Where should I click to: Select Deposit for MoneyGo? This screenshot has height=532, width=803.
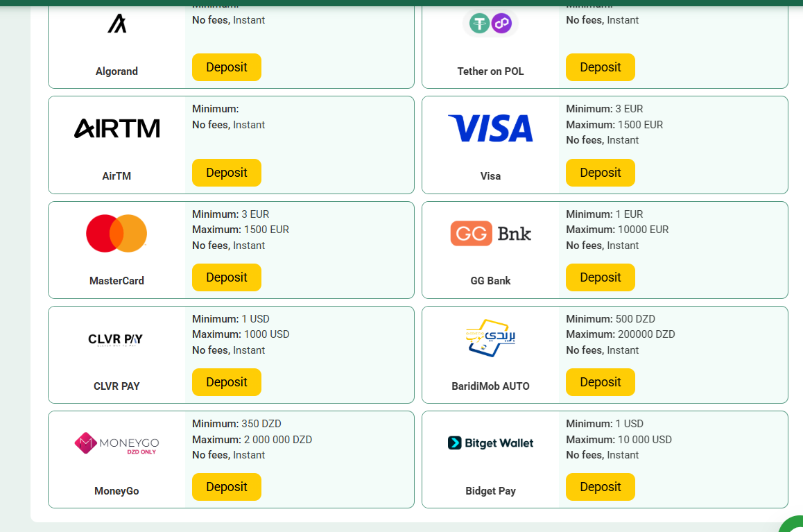click(226, 487)
